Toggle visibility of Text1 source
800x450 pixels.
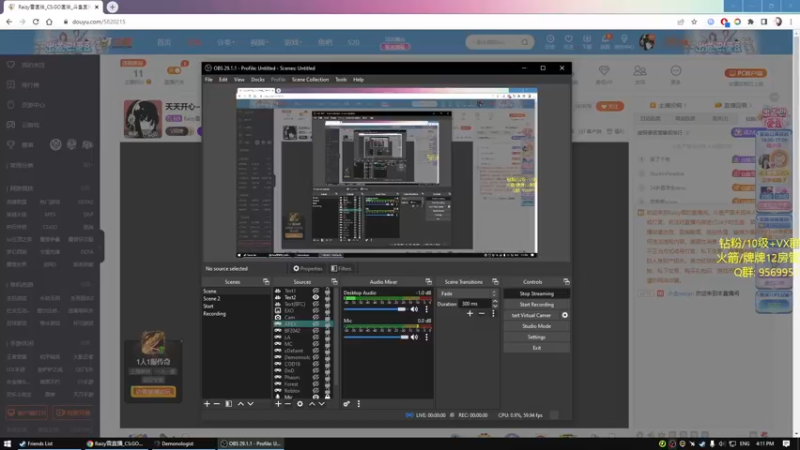pos(316,291)
